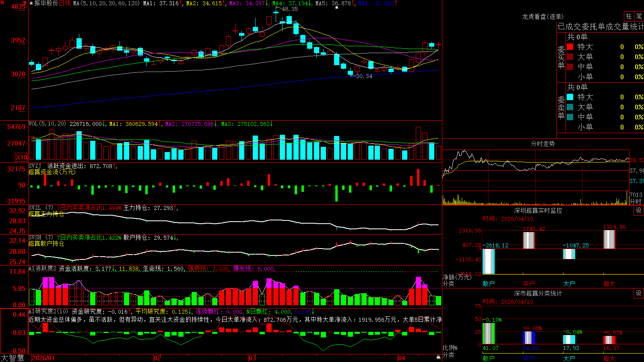Click the 1919.96 超大 bar in 实时监控
This screenshot has width=644, height=362.
coord(609,239)
